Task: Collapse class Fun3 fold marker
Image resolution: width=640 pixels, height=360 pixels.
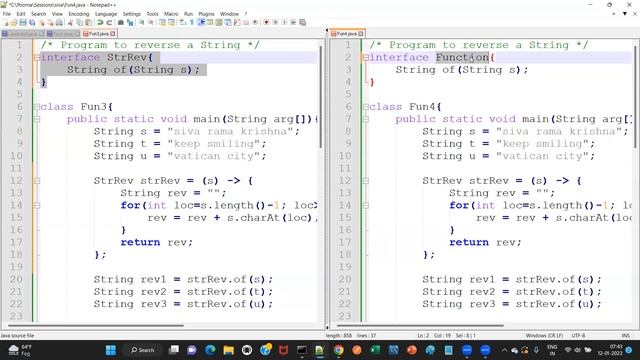Action: click(37, 107)
